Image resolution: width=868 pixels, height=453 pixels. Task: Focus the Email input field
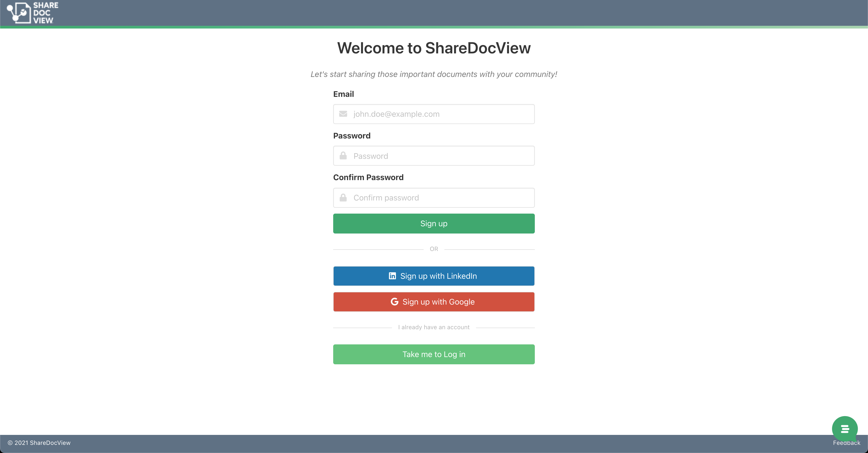(434, 114)
